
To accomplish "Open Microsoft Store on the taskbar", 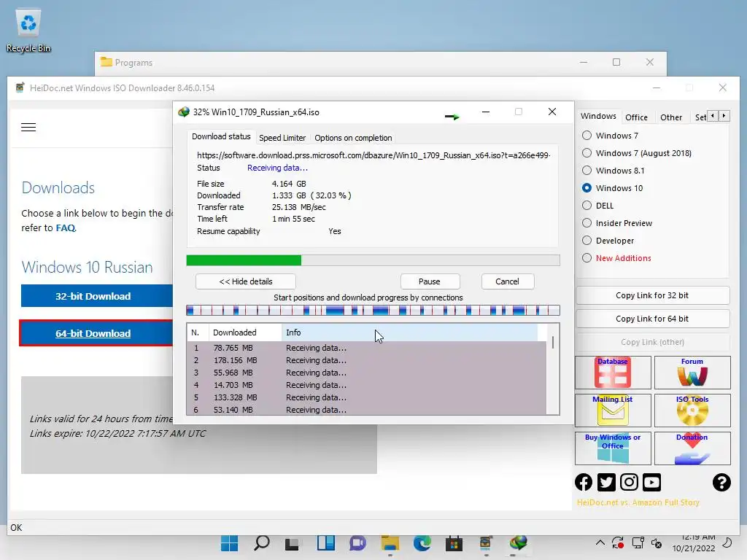I will coord(454,543).
